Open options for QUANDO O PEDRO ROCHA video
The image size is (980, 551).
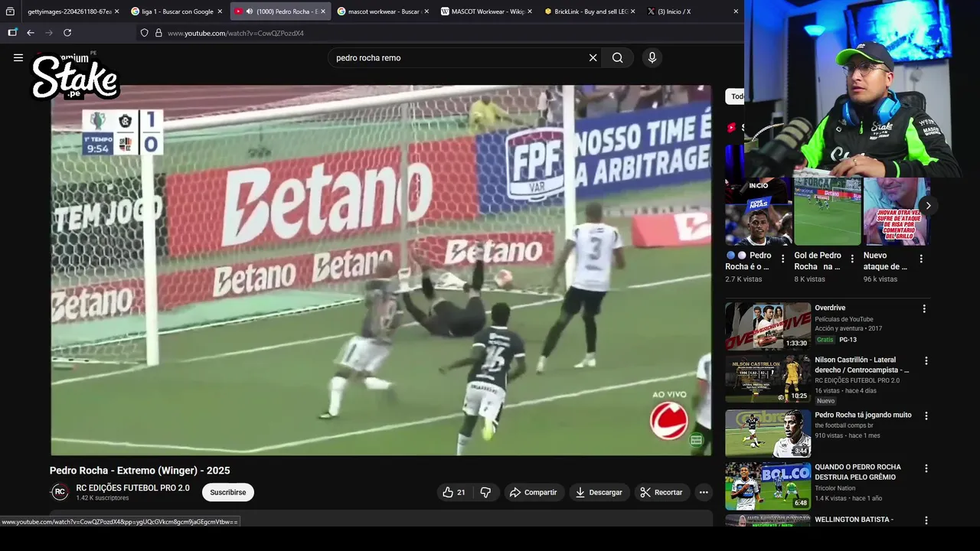tap(926, 468)
